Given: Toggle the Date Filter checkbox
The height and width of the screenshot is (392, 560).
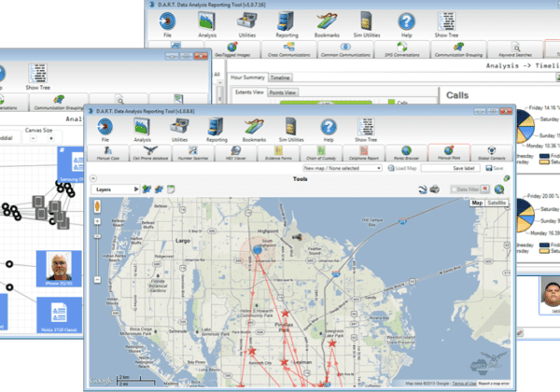Looking at the screenshot, I should 454,189.
